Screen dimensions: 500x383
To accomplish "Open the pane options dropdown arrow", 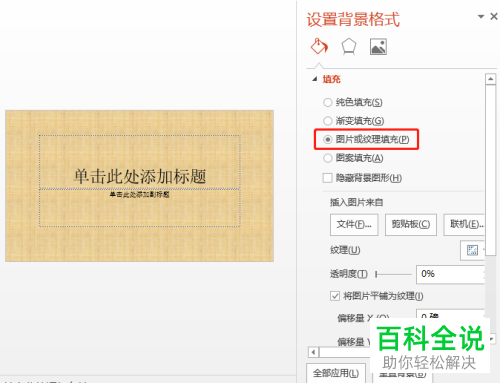I will click(481, 16).
